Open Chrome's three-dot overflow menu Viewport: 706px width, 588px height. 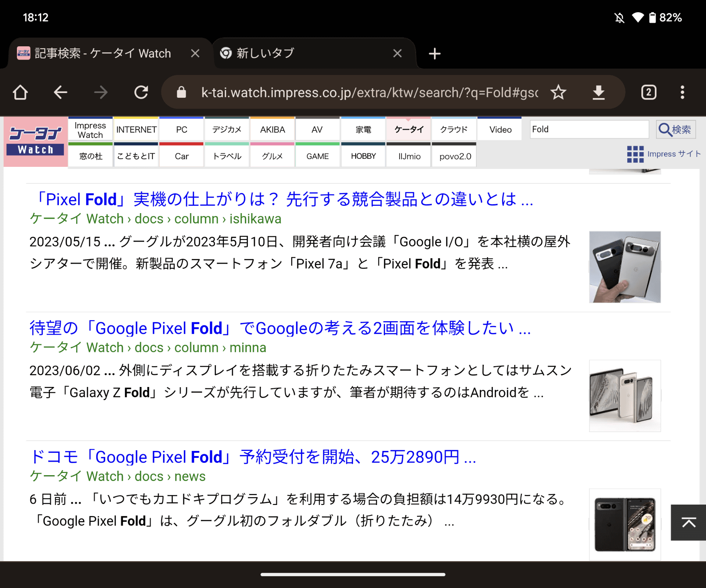tap(682, 92)
